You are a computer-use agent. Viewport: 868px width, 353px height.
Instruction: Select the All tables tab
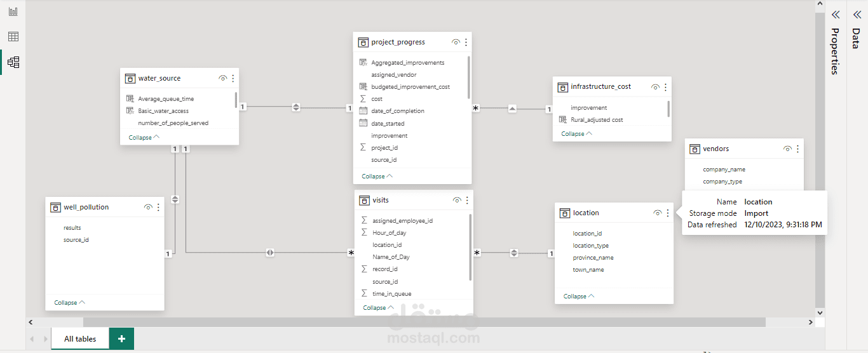point(80,339)
